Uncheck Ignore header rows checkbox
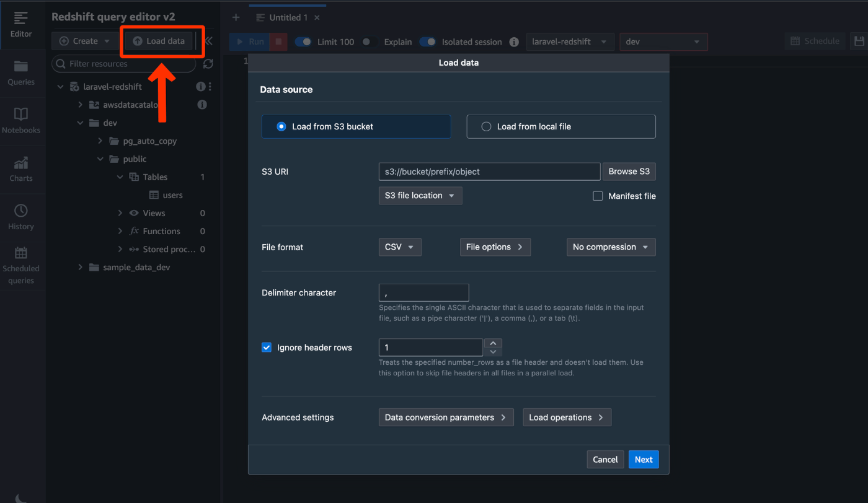 click(267, 348)
